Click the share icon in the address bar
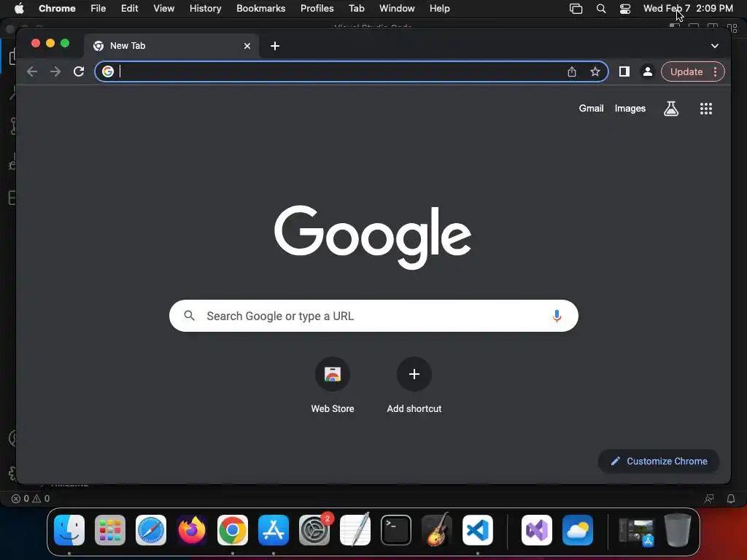This screenshot has height=560, width=747. (x=572, y=71)
